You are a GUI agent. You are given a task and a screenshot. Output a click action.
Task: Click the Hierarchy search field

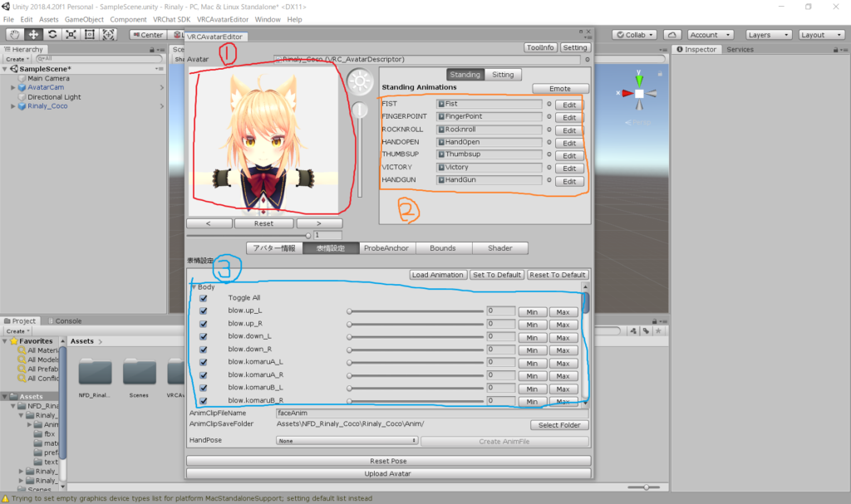click(x=99, y=59)
